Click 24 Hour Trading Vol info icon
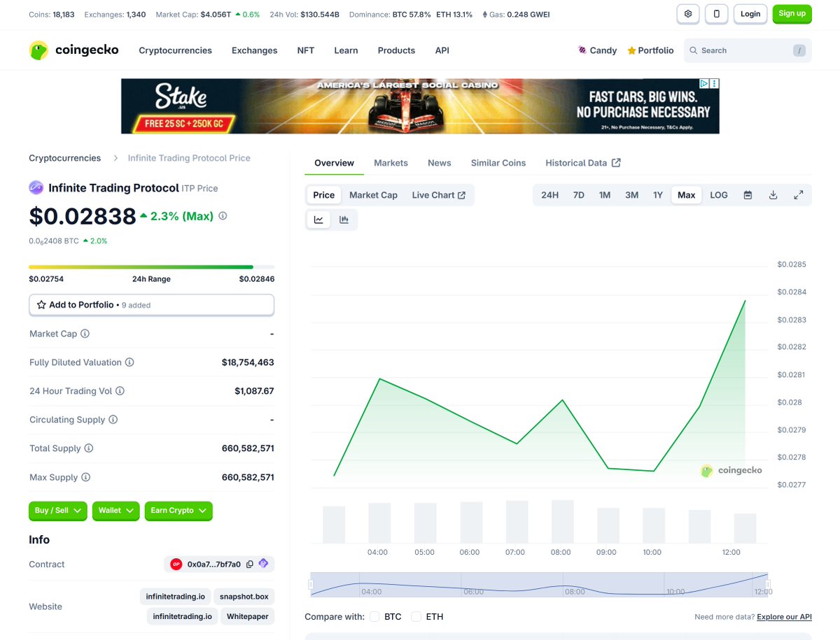Viewport: 840px width, 640px height. (120, 391)
